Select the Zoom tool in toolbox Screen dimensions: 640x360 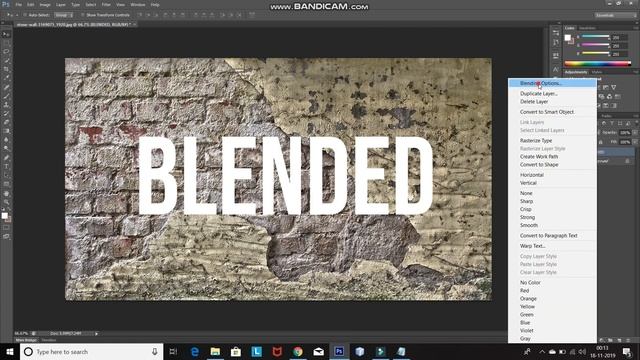(6, 202)
